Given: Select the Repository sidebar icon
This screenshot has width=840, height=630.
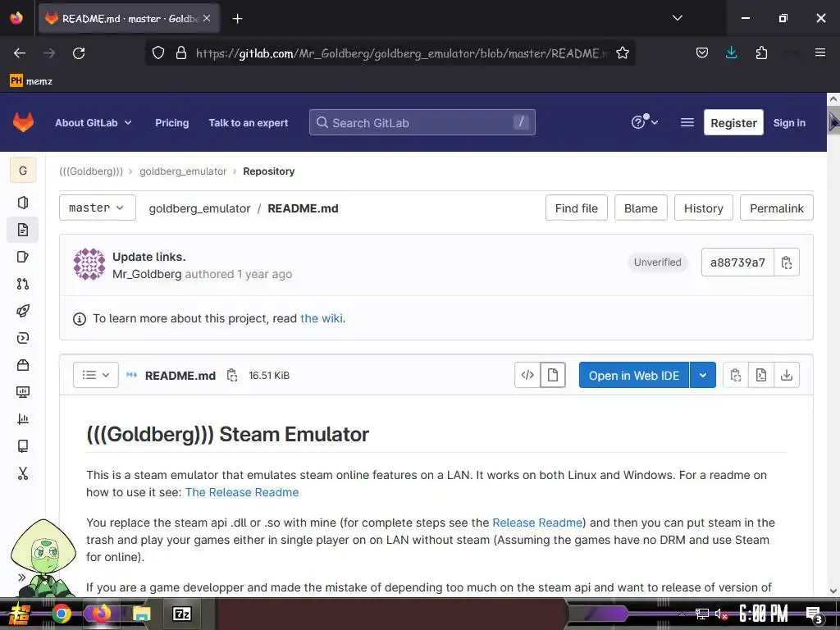Looking at the screenshot, I should point(22,230).
